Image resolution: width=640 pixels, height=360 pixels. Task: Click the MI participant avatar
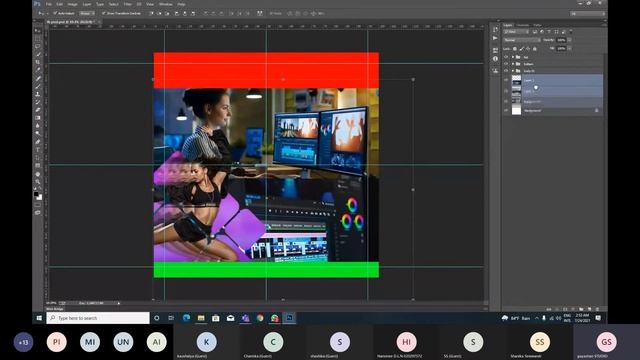pos(90,342)
